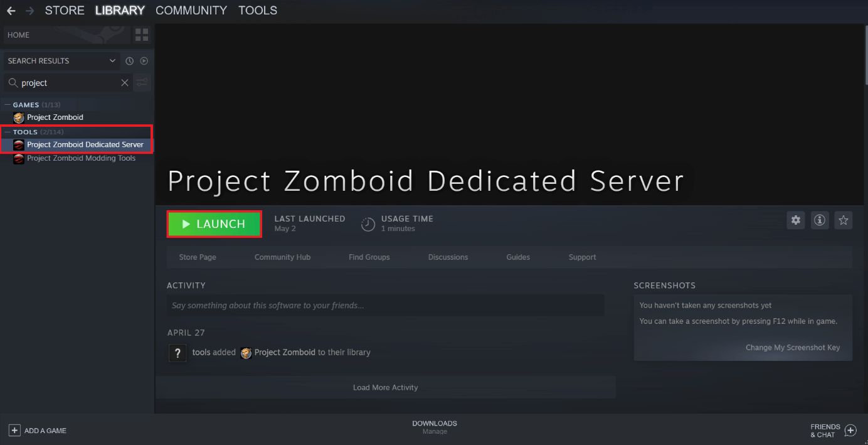Switch to grid view beside HOME
The width and height of the screenshot is (868, 445).
point(142,35)
